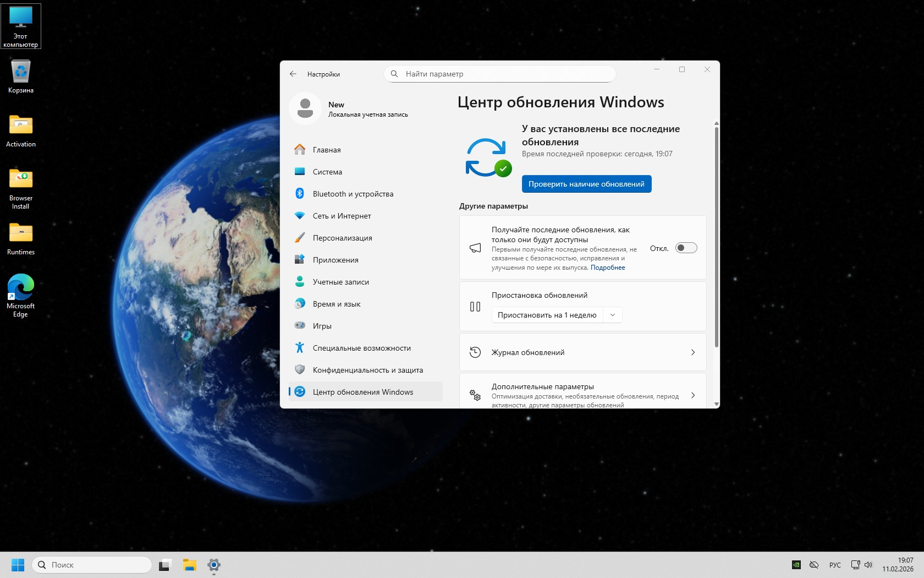Click the volume icon in system tray

tap(868, 565)
